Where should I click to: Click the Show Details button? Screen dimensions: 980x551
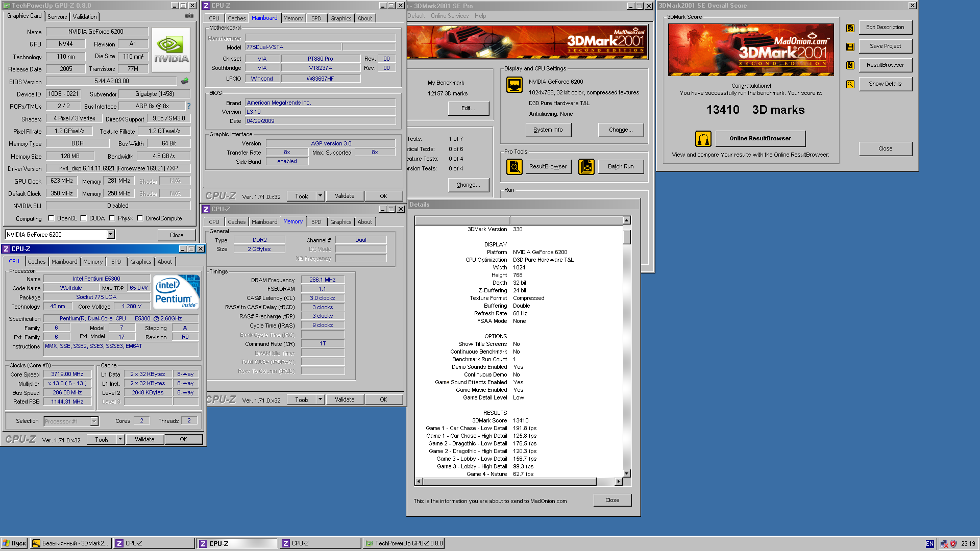click(885, 84)
